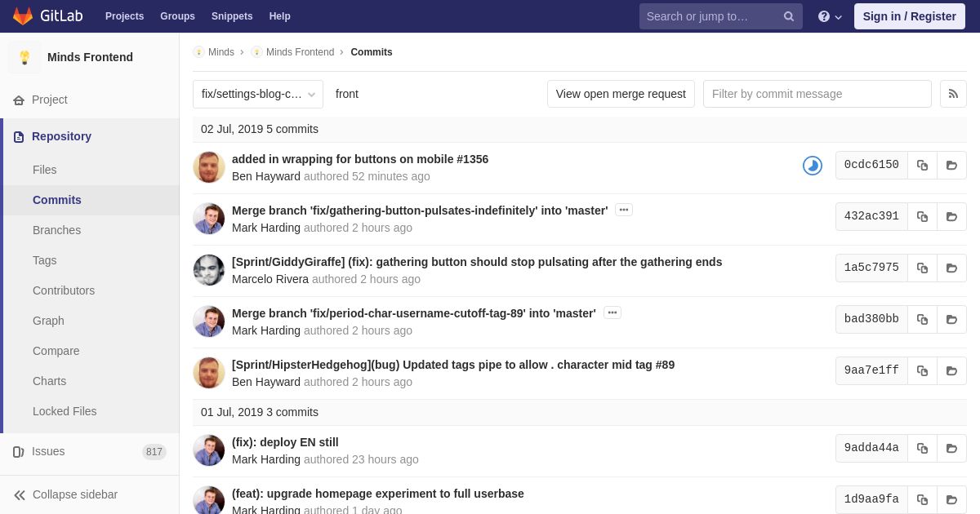Click Mark Harding's avatar on the 432ac391 commit
Viewport: 980px width, 514px height.
[x=209, y=219]
